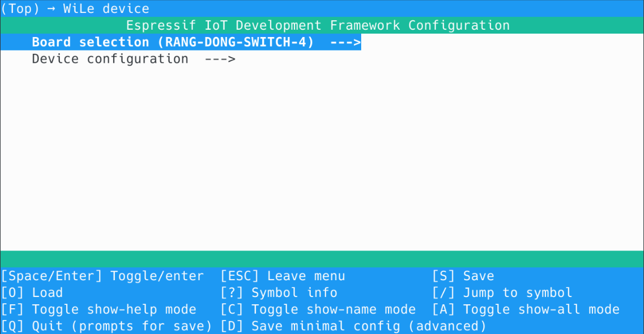Click the Espressif IoT Framework Configuration title
Image resolution: width=644 pixels, height=334 pixels.
(x=318, y=25)
